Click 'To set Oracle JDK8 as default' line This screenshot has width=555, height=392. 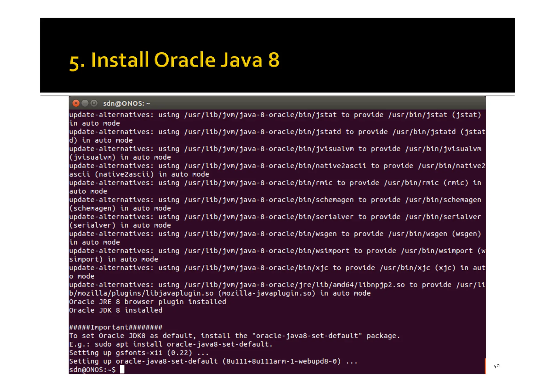point(234,336)
